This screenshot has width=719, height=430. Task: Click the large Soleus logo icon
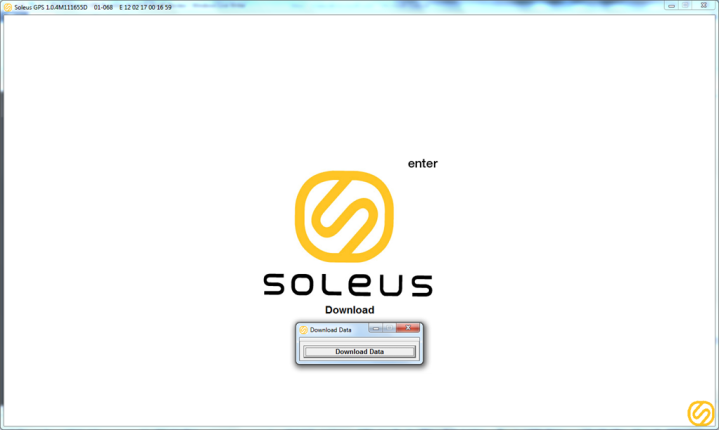point(344,216)
